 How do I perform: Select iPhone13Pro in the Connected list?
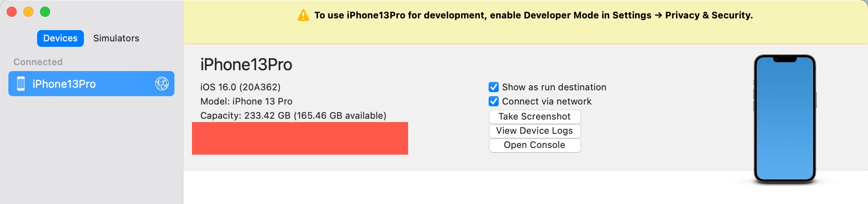click(91, 84)
